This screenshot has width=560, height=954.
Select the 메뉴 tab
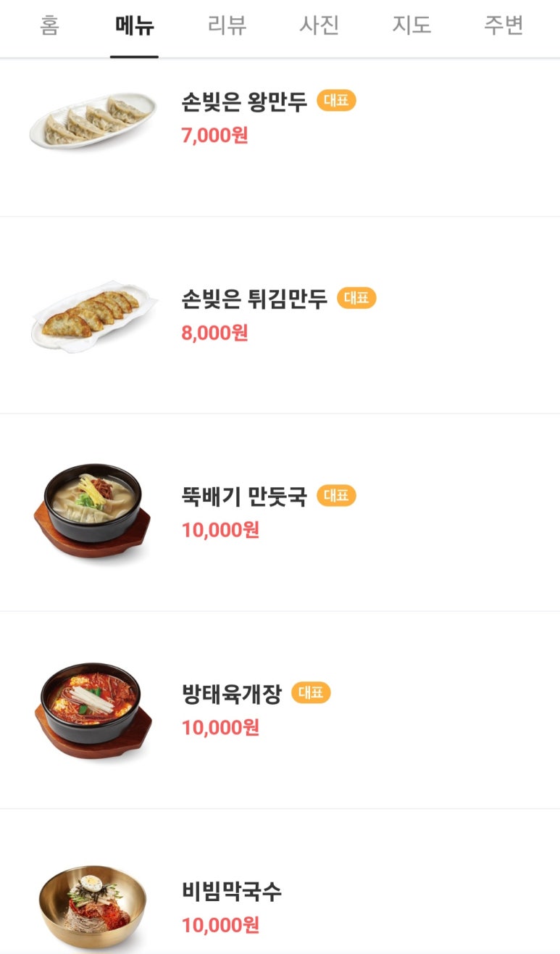tap(134, 26)
